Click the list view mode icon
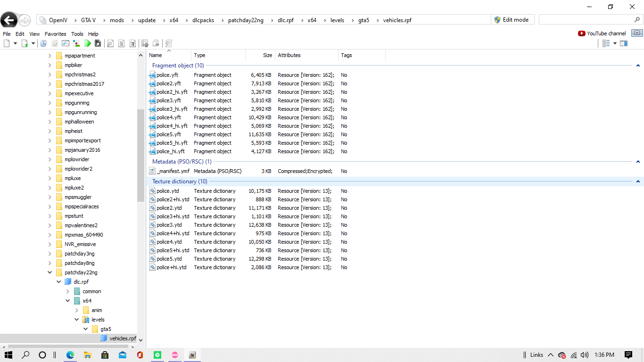This screenshot has height=362, width=644. pos(606,43)
